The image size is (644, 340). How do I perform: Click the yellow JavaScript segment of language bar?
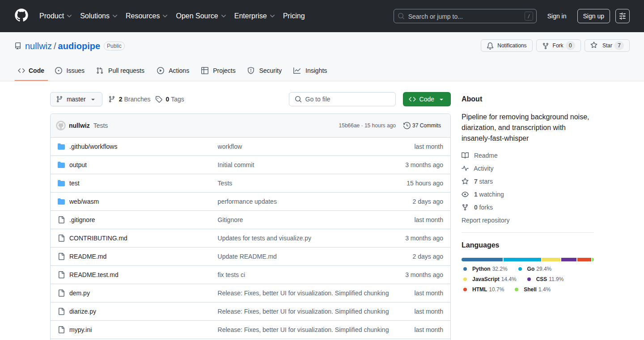coord(551,260)
